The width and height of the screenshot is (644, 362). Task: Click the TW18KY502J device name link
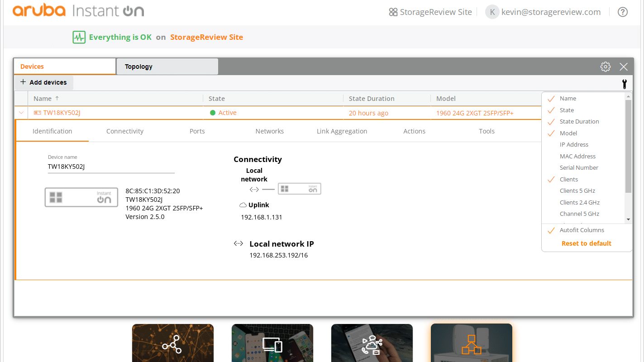[62, 113]
